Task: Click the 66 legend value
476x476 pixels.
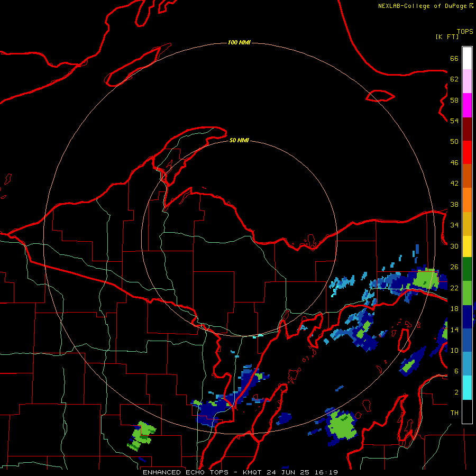Action: click(454, 58)
